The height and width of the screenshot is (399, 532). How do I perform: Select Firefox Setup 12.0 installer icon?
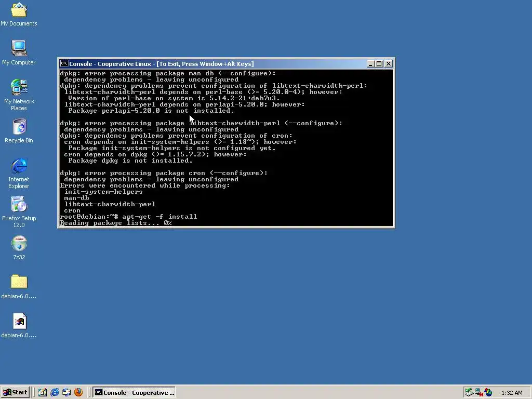[19, 212]
